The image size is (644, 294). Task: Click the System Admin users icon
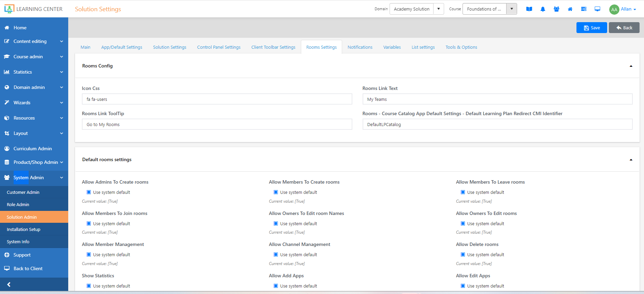point(7,177)
